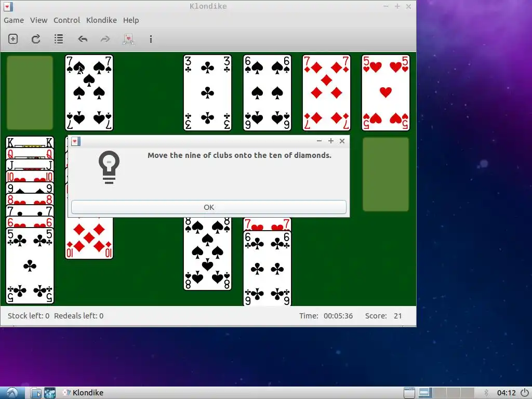Click the show desktop taskbar icon
Image resolution: width=532 pixels, height=399 pixels.
pyautogui.click(x=409, y=393)
